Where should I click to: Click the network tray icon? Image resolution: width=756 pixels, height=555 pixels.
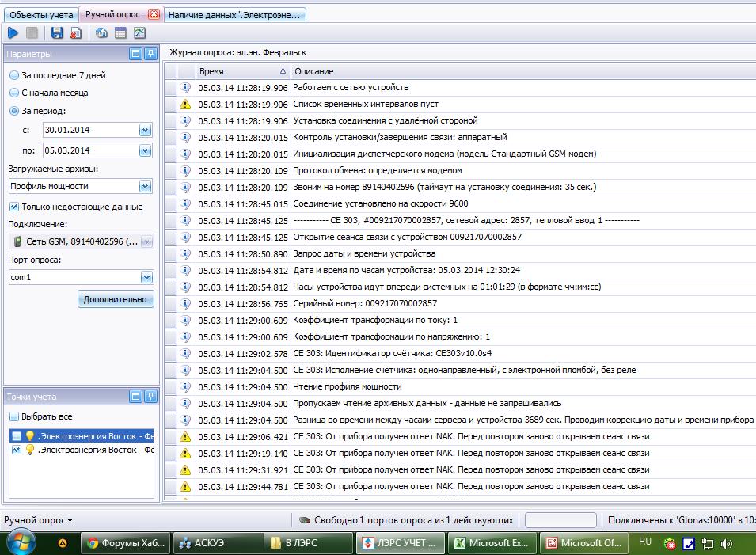[707, 544]
